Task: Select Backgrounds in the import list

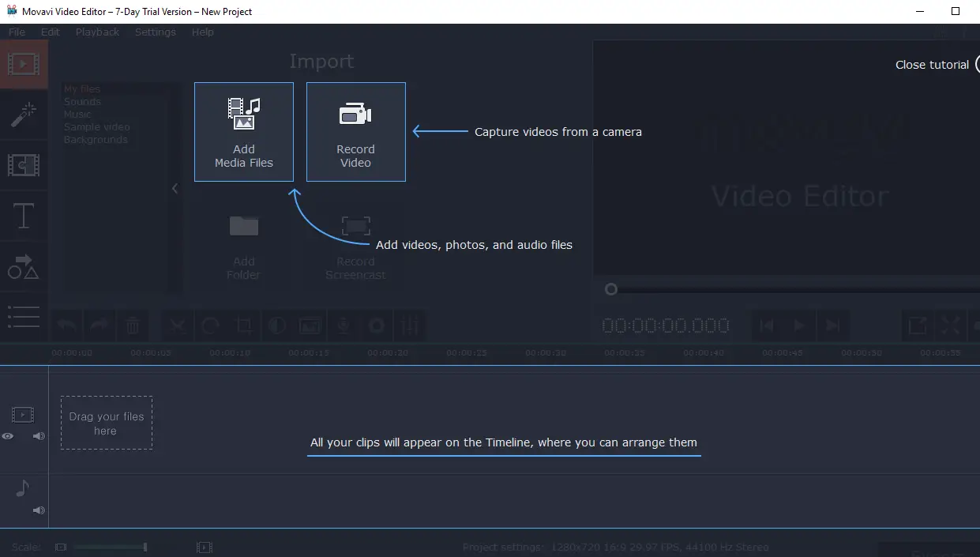Action: pos(95,140)
